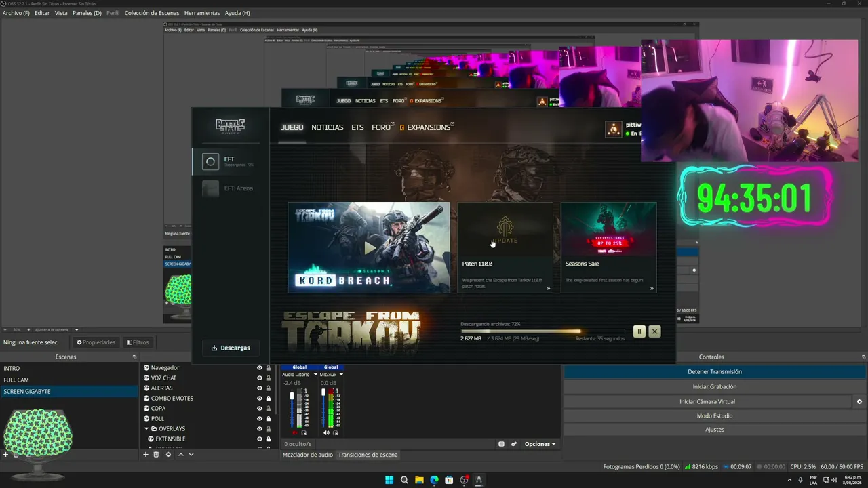Open Editar menu

(x=42, y=13)
